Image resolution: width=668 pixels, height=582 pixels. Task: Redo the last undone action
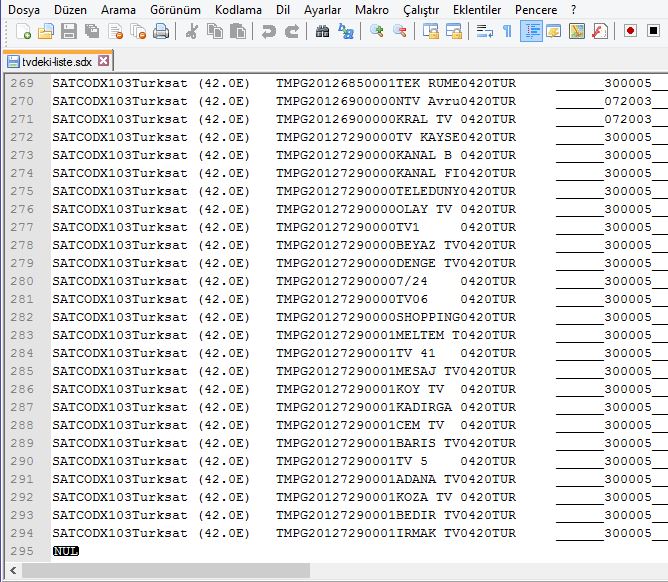pos(292,32)
